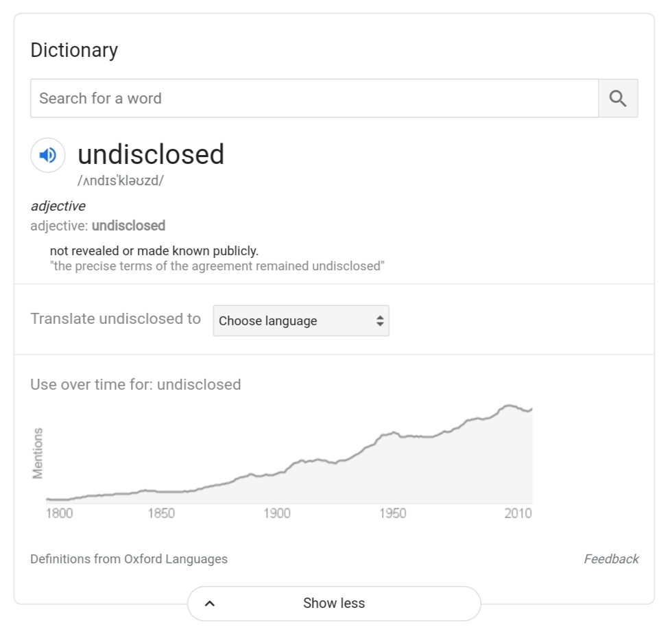Click the 1800 label on the graph axis
Viewport: 672px width, 634px height.
59,513
